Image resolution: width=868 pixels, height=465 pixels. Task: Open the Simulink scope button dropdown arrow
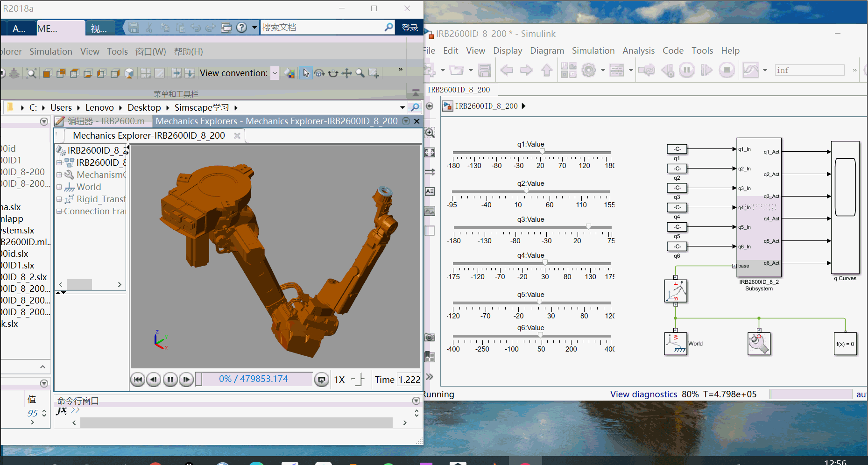[x=765, y=70]
